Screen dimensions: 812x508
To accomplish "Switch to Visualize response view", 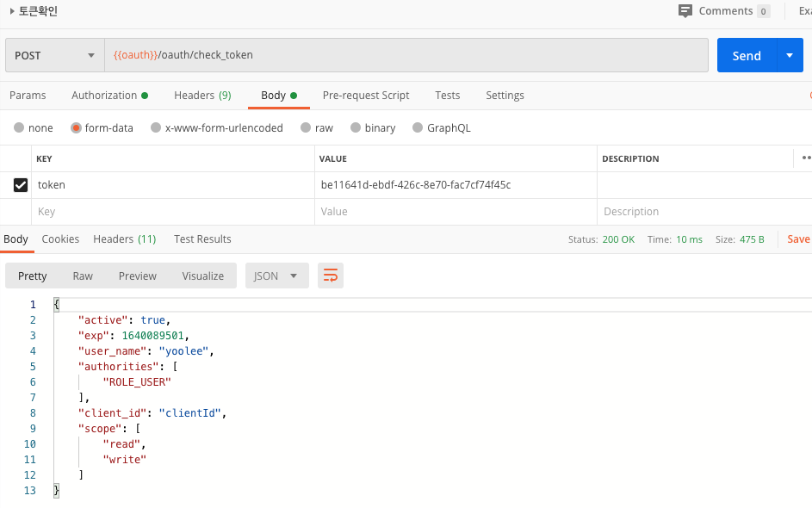I will tap(203, 276).
